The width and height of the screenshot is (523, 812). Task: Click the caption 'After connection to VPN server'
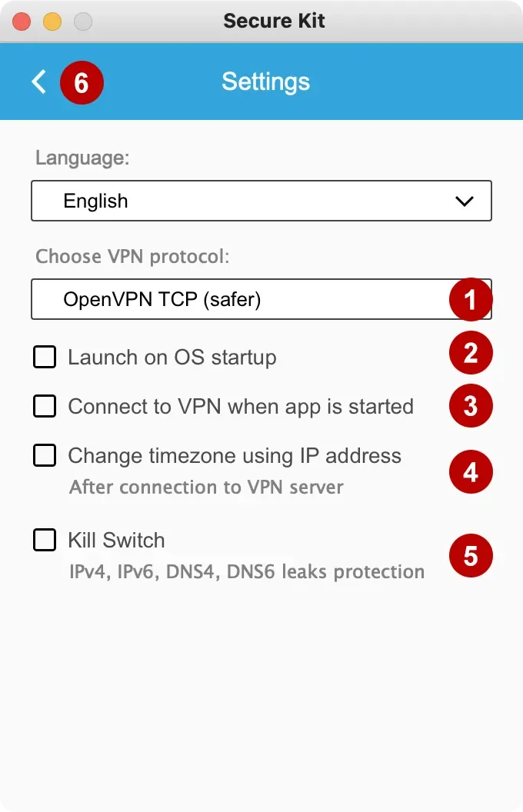click(206, 487)
